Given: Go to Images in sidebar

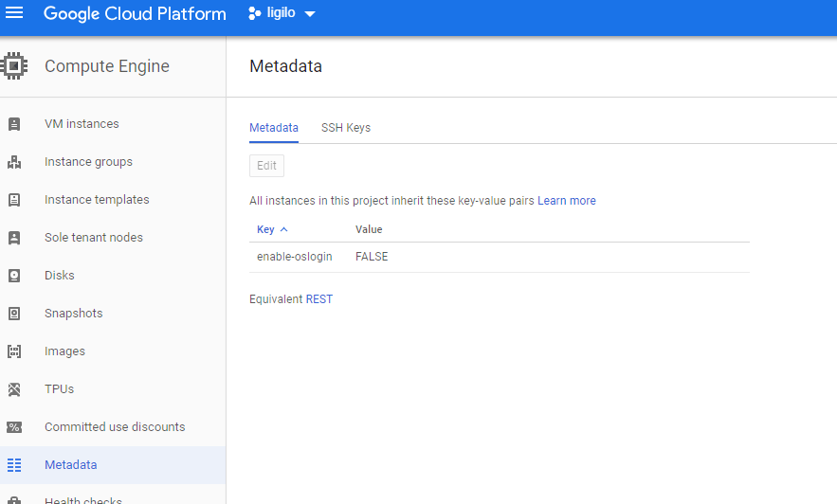Looking at the screenshot, I should pyautogui.click(x=65, y=351).
